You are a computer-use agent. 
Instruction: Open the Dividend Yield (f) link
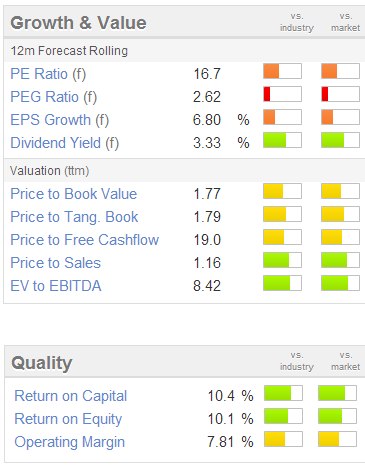pos(65,143)
